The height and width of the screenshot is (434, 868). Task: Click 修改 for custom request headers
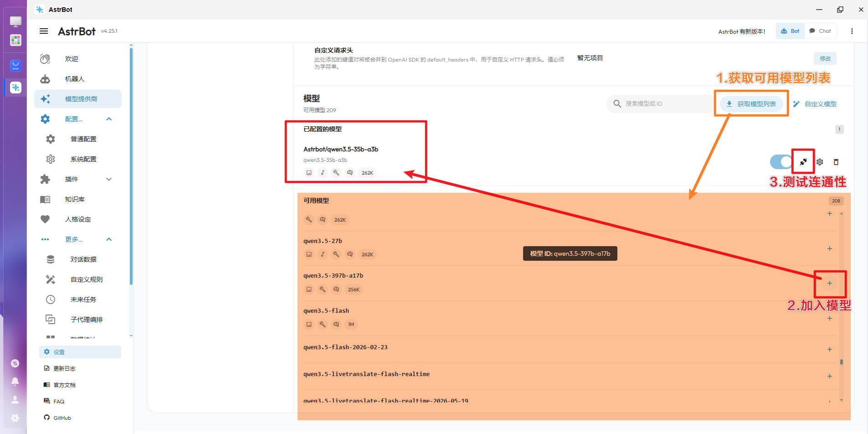point(825,58)
